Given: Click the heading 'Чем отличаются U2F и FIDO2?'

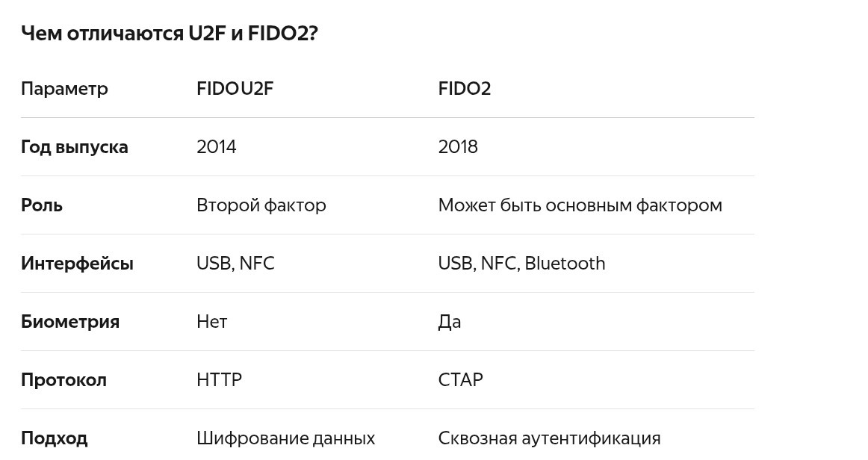Looking at the screenshot, I should tap(170, 34).
